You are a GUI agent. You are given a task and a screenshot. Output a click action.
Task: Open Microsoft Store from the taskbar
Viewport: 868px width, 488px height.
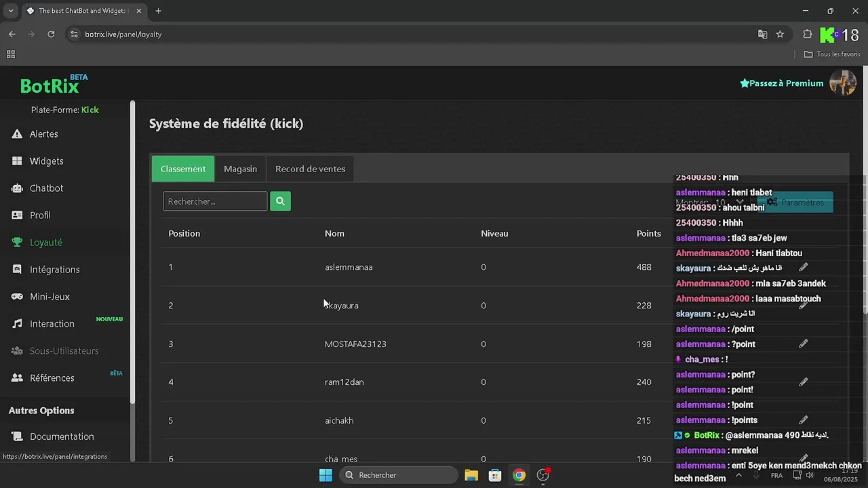tap(495, 475)
